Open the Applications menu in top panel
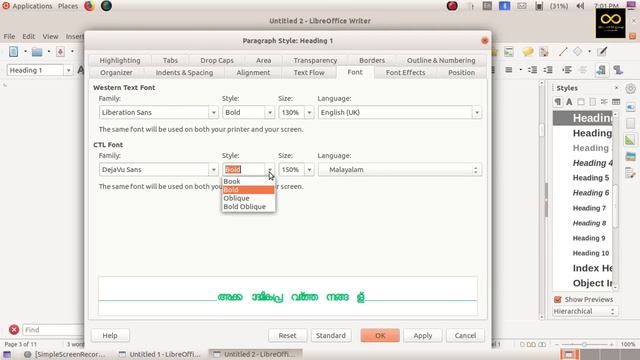 tap(32, 6)
